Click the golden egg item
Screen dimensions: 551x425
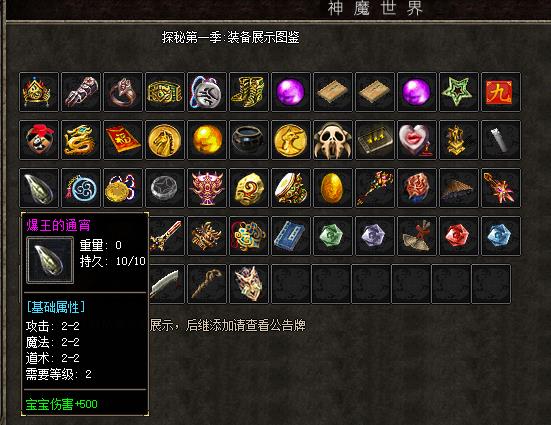click(333, 188)
